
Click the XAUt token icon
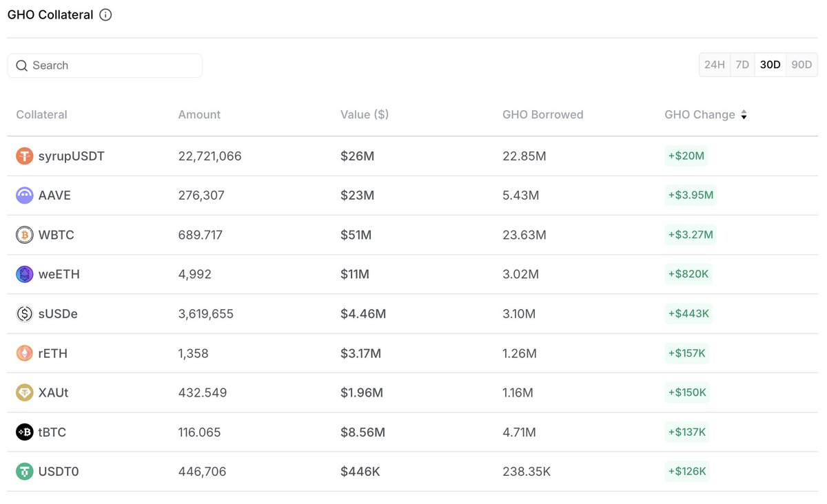click(25, 392)
